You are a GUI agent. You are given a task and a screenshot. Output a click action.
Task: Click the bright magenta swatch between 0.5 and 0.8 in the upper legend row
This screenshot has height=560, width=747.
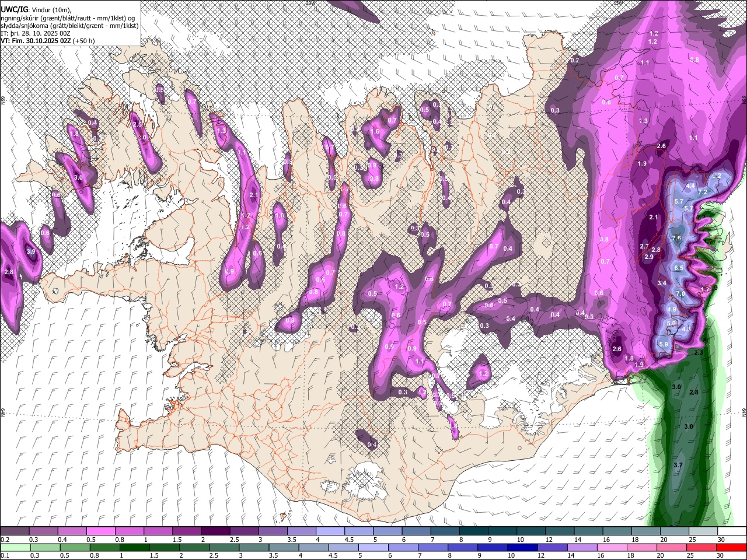pyautogui.click(x=100, y=531)
